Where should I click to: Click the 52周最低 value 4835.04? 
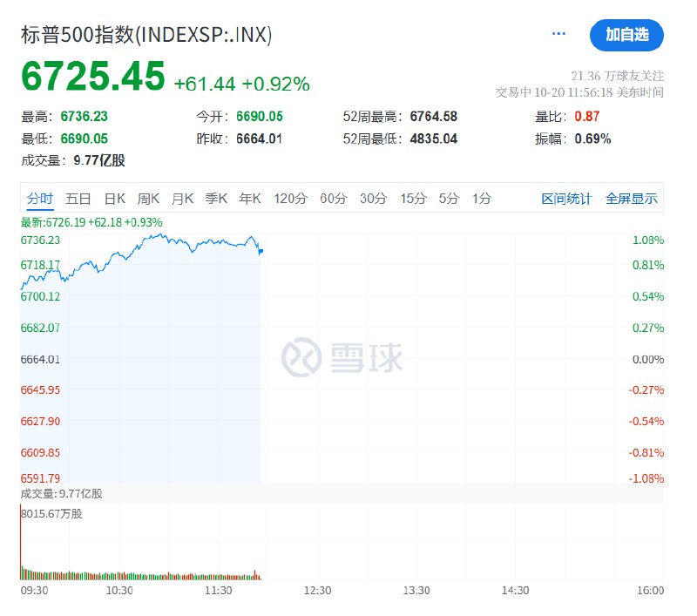coord(433,139)
